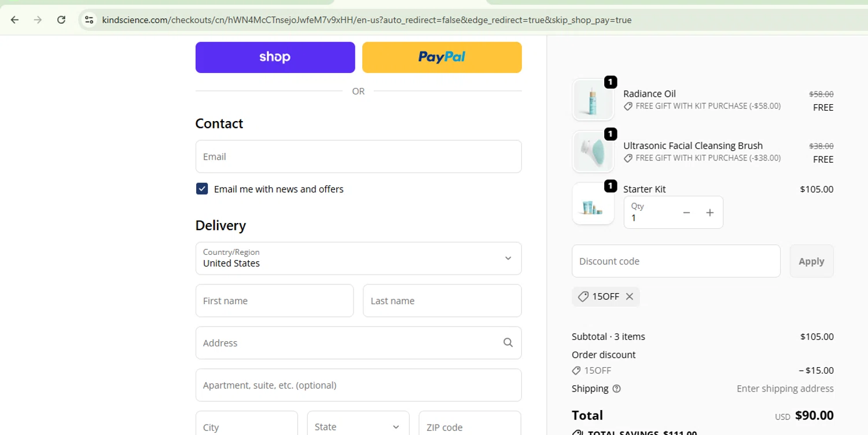Screen dimensions: 868x435
Task: Click the Radiance Oil product thumbnail
Action: (593, 100)
